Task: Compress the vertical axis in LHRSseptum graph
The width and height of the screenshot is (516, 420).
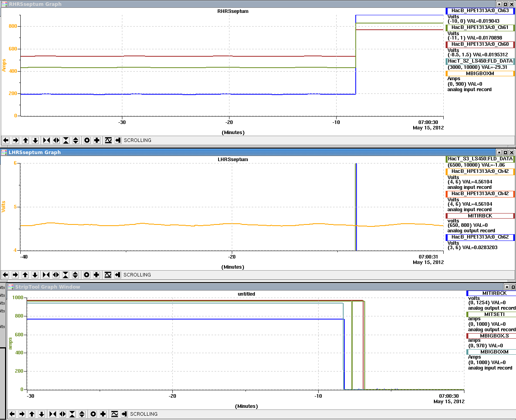Action: [66, 275]
